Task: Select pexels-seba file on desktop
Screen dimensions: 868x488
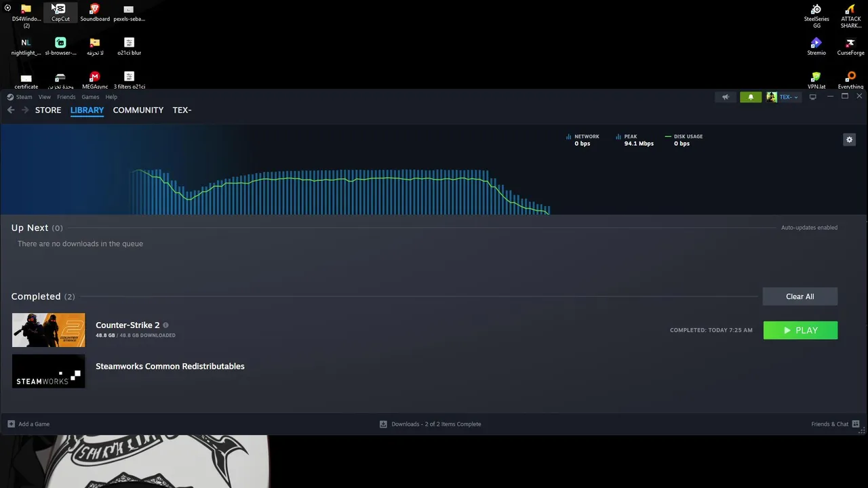Action: point(129,12)
